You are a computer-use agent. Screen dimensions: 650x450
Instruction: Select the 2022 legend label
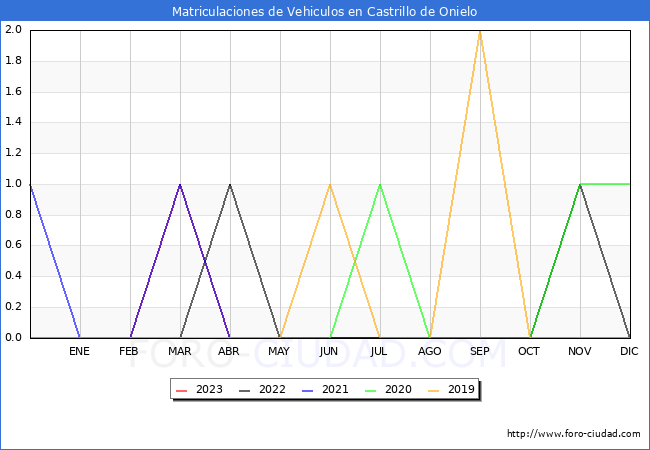272,390
